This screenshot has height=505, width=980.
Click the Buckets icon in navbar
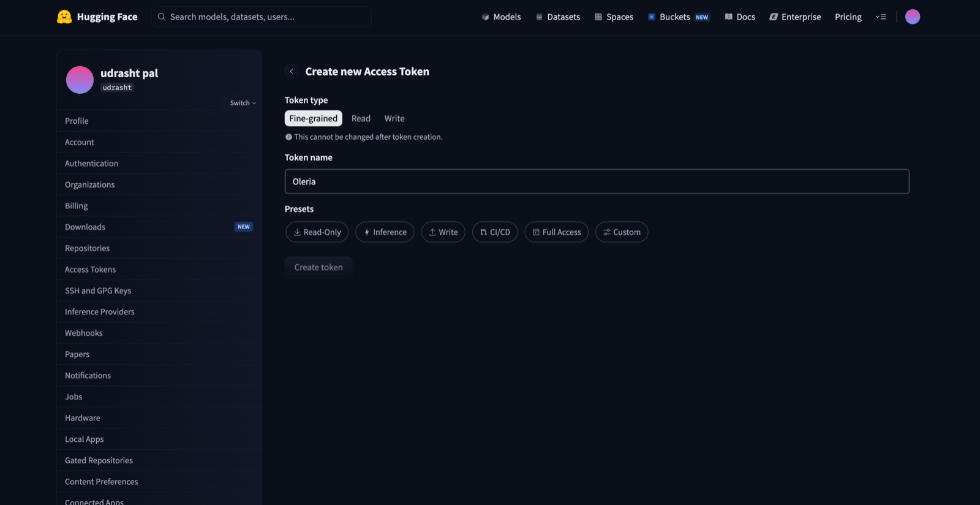(x=652, y=17)
